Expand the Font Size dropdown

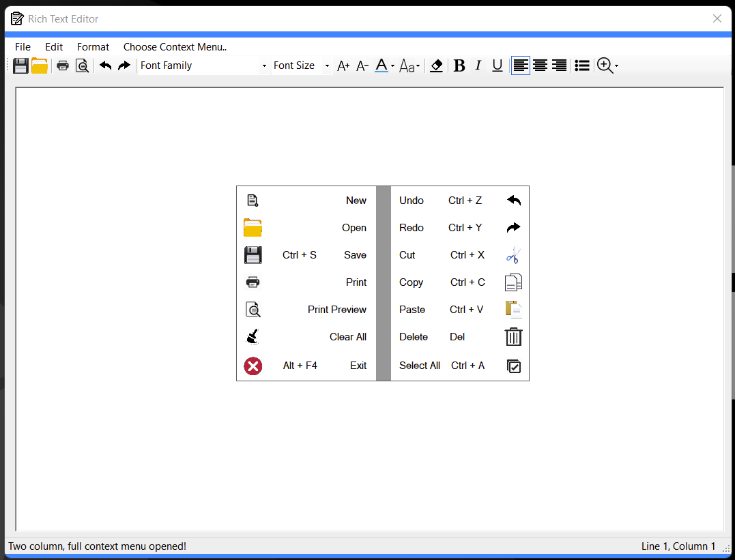327,66
